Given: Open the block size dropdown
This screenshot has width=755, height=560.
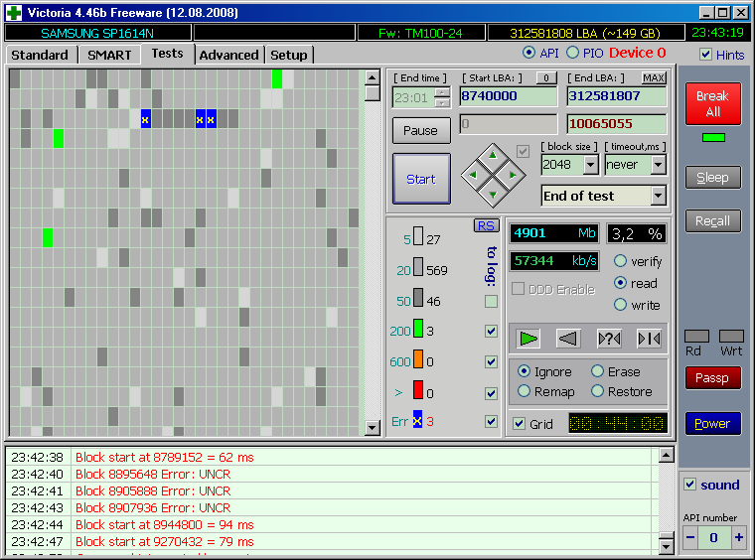Looking at the screenshot, I should tap(591, 165).
